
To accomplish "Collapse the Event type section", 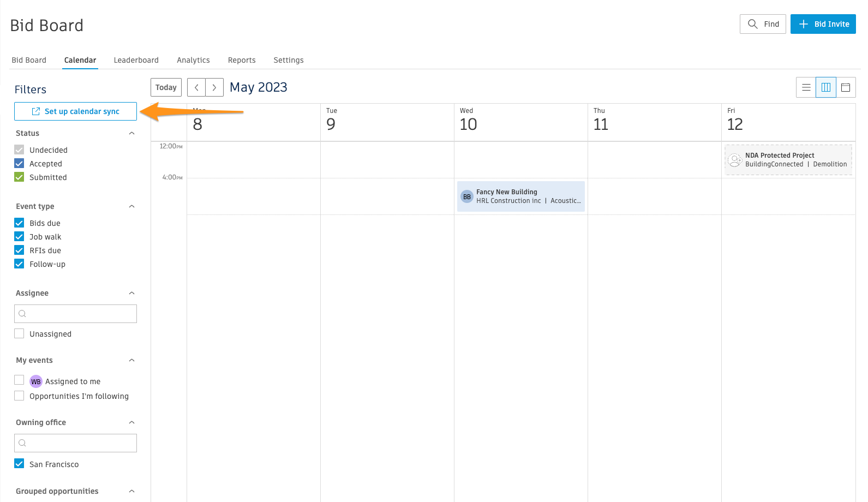I will point(131,206).
